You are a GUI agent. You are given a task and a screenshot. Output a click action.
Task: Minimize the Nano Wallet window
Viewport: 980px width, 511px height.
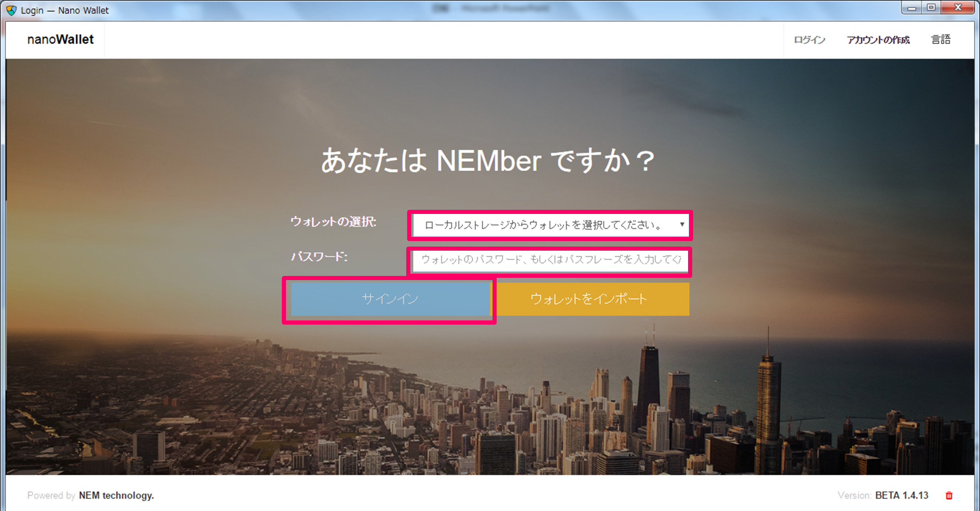pyautogui.click(x=912, y=8)
